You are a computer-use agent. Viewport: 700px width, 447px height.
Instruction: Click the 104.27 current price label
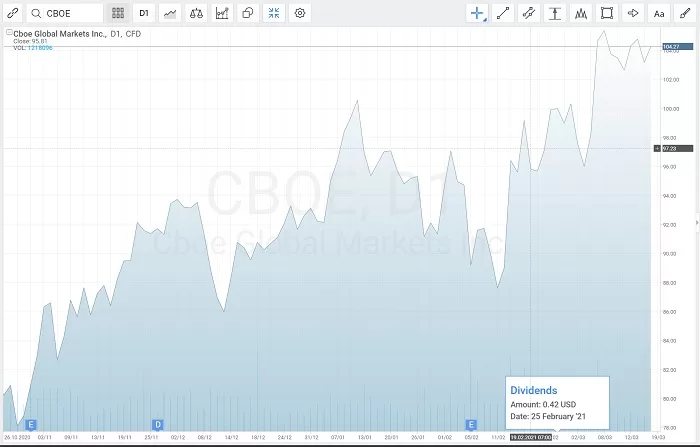pyautogui.click(x=678, y=46)
